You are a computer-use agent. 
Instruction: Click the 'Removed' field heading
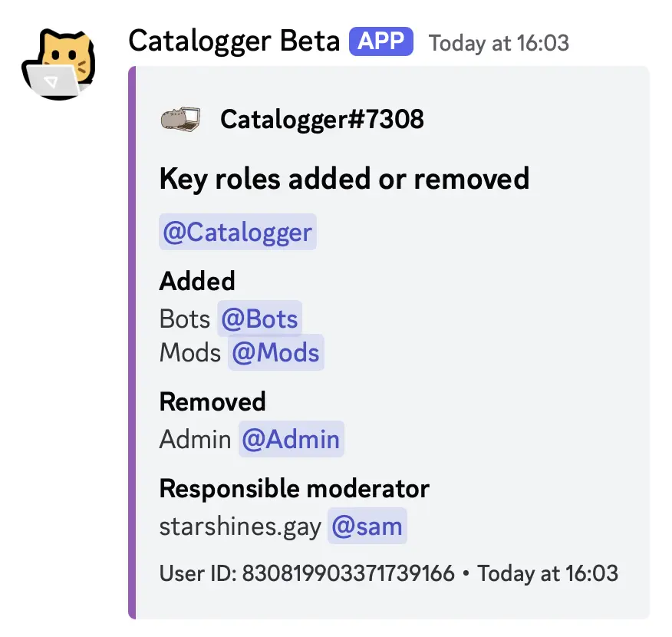pos(212,401)
